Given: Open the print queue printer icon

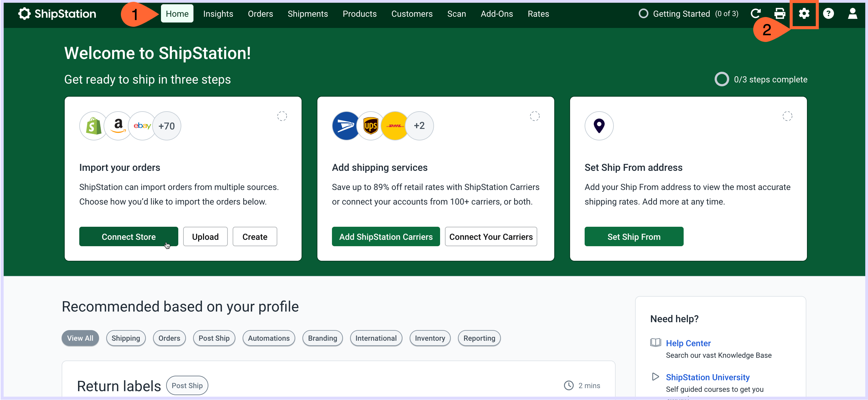Looking at the screenshot, I should coord(780,13).
